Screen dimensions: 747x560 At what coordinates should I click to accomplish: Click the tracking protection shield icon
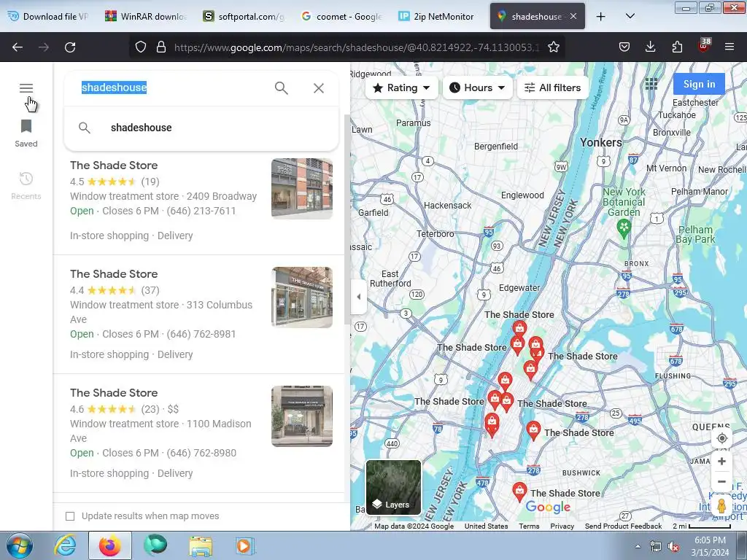[x=141, y=47]
